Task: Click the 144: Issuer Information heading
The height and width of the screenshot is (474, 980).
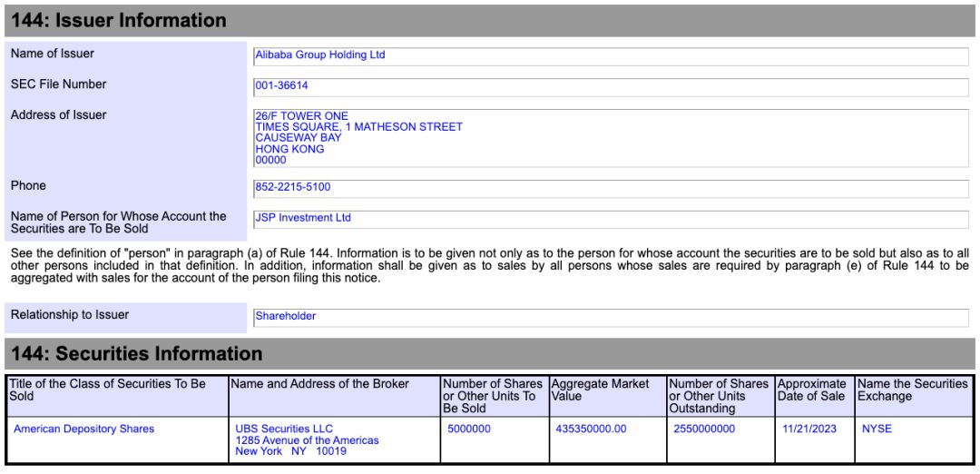Action: point(119,20)
